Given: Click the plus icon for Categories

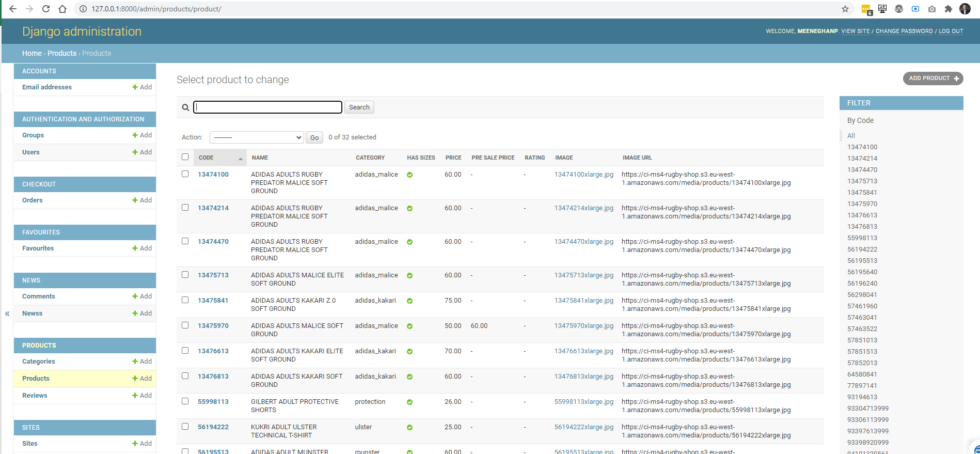Looking at the screenshot, I should pos(135,362).
